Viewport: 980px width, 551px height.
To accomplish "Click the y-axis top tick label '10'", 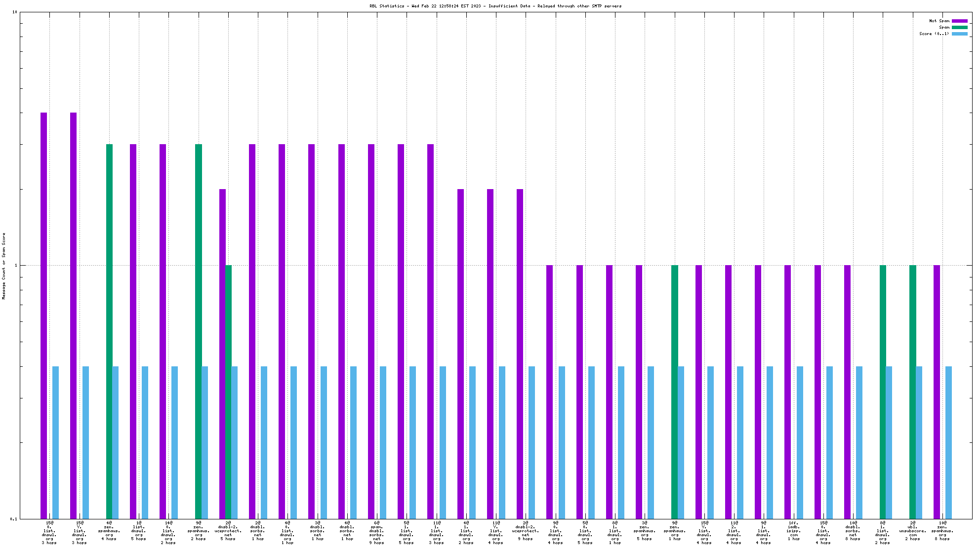I will tap(14, 12).
